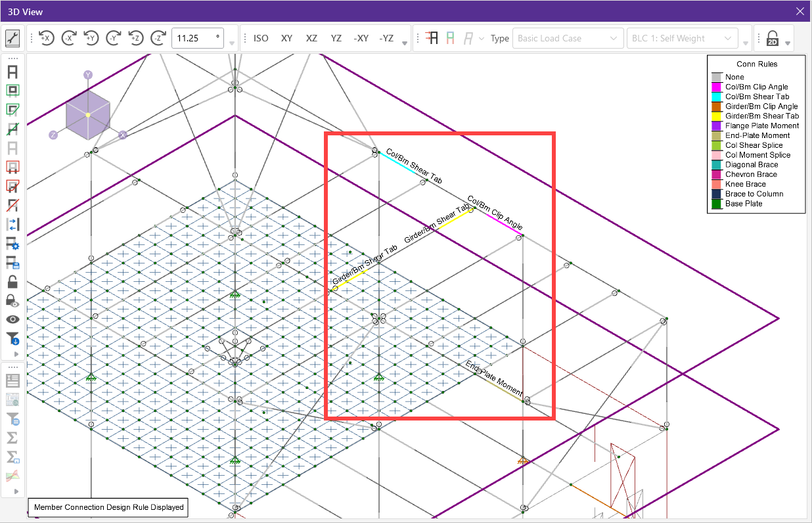Switch to the ISO view

tap(261, 38)
